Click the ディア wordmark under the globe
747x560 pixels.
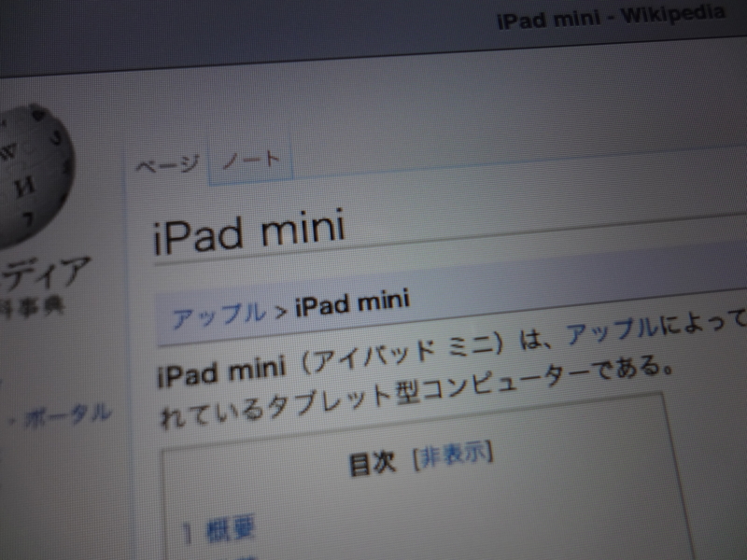point(46,273)
